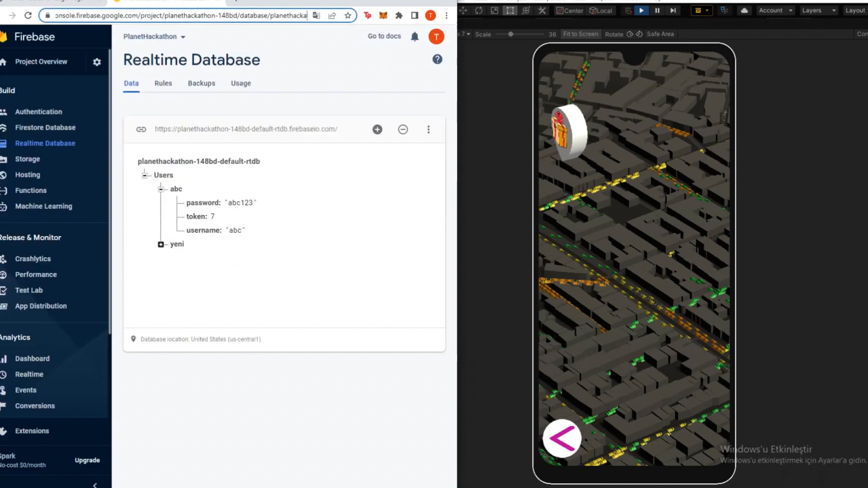
Task: Click Go to docs link
Action: click(384, 36)
